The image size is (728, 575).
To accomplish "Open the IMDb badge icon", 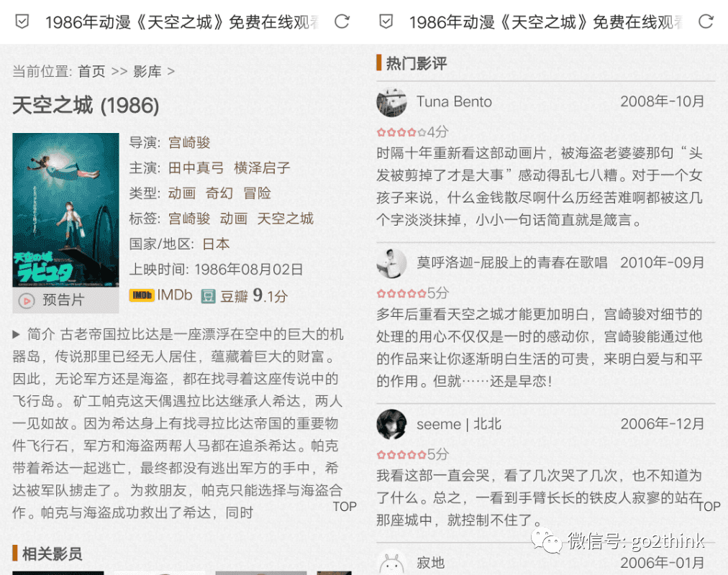I will (x=142, y=295).
